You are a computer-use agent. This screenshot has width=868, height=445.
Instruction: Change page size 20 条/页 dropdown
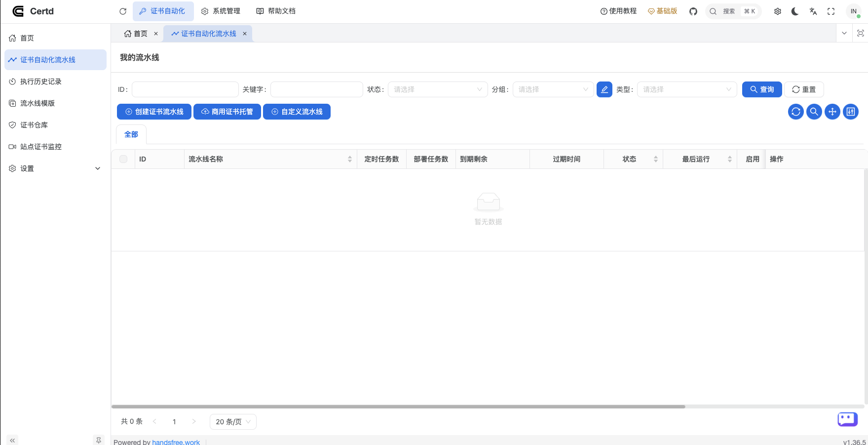(x=233, y=422)
